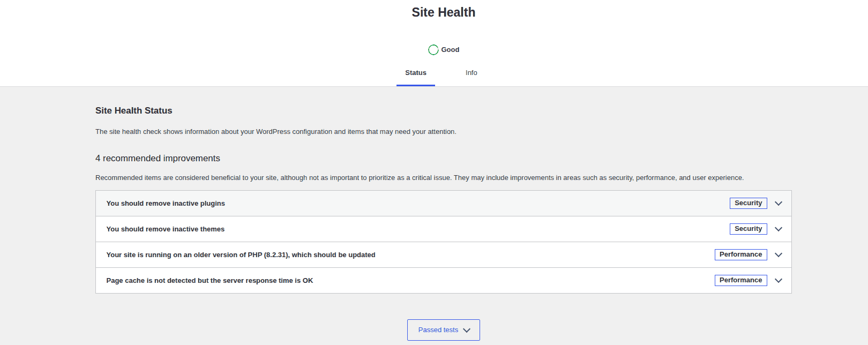The height and width of the screenshot is (345, 868).
Task: Expand the older PHP version item chevron
Action: 779,255
